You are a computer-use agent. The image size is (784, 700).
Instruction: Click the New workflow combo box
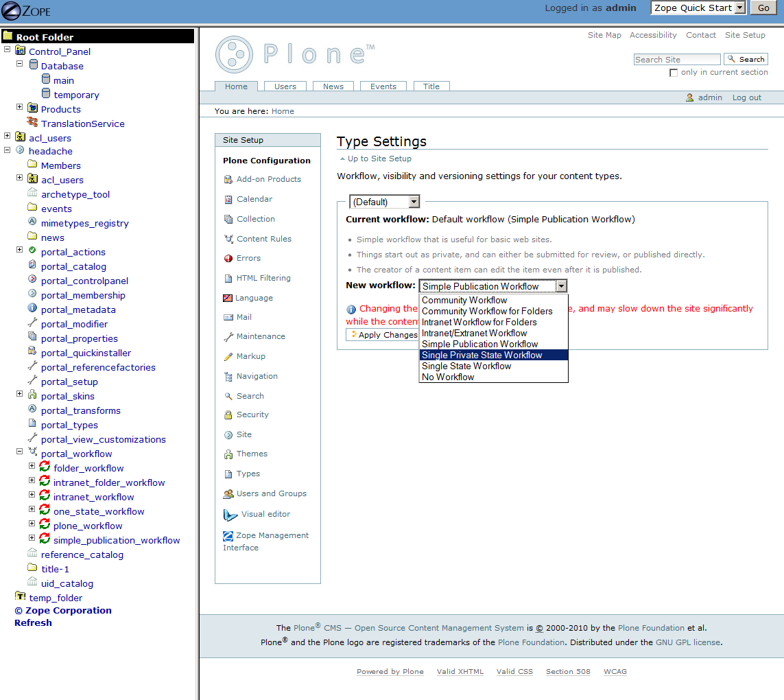pyautogui.click(x=493, y=286)
